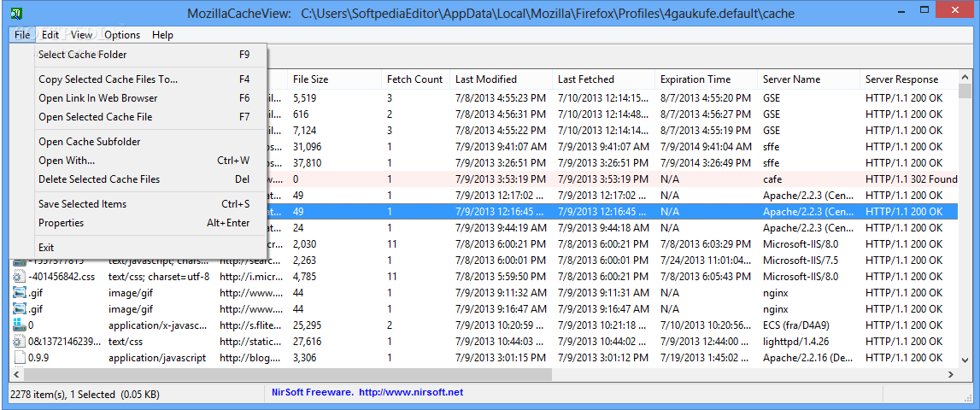This screenshot has height=410, width=980.
Task: Click the Apache/2.2.16 server cell
Action: pyautogui.click(x=808, y=358)
